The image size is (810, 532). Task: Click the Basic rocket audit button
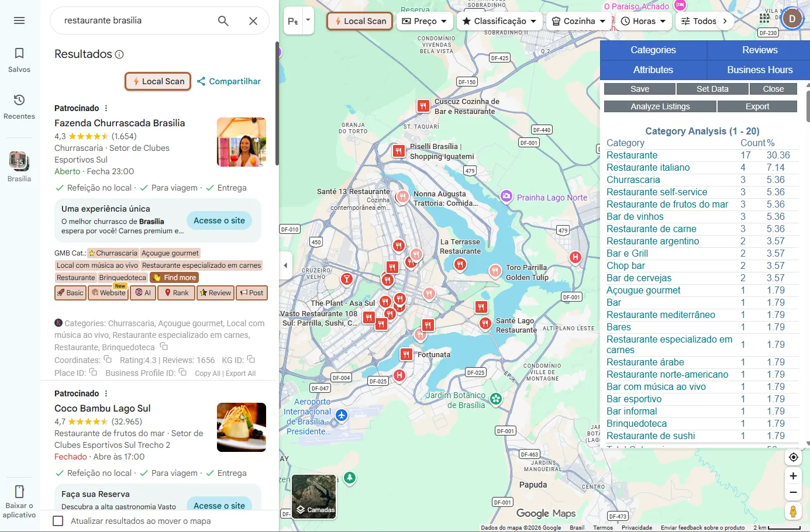70,293
